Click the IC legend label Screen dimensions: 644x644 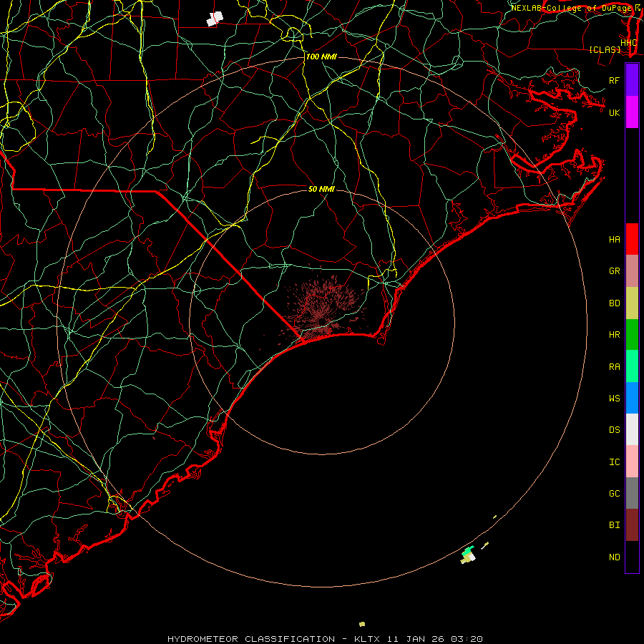click(x=614, y=462)
